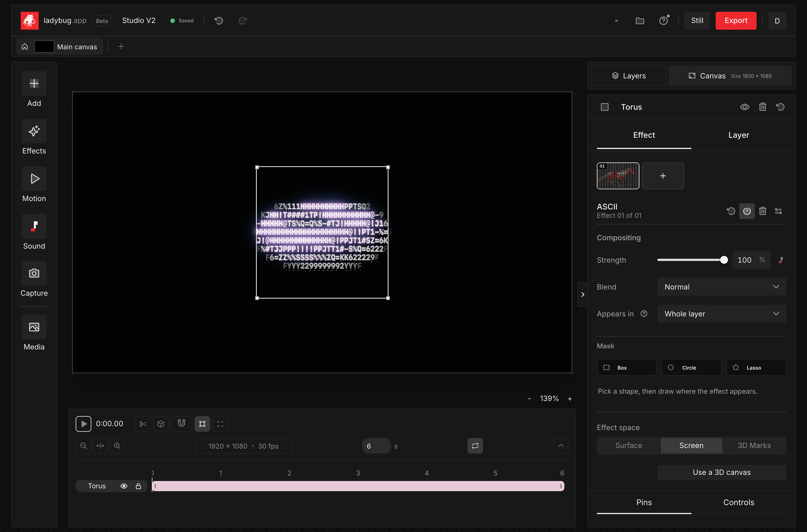
Task: Switch to the Layer tab
Action: [x=738, y=135]
